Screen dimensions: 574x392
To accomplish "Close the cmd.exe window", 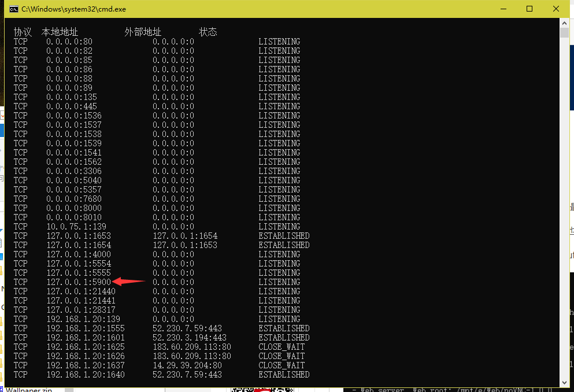I will click(x=556, y=9).
